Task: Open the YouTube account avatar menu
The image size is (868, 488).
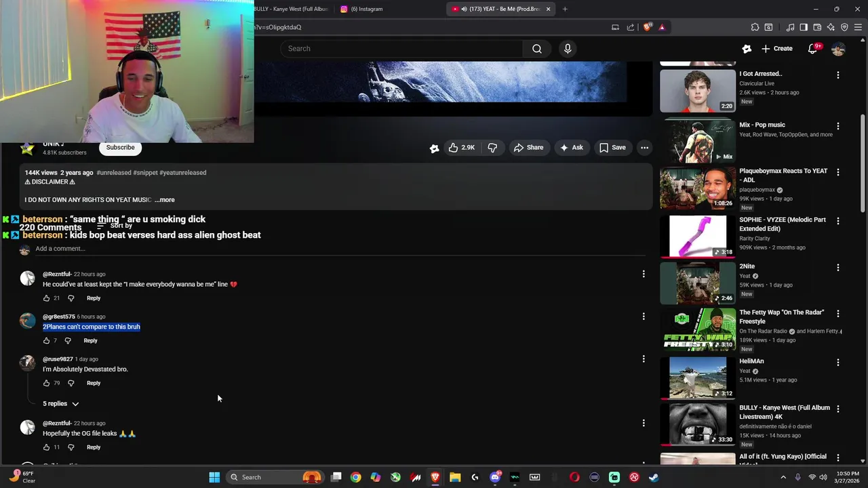Action: (x=838, y=49)
